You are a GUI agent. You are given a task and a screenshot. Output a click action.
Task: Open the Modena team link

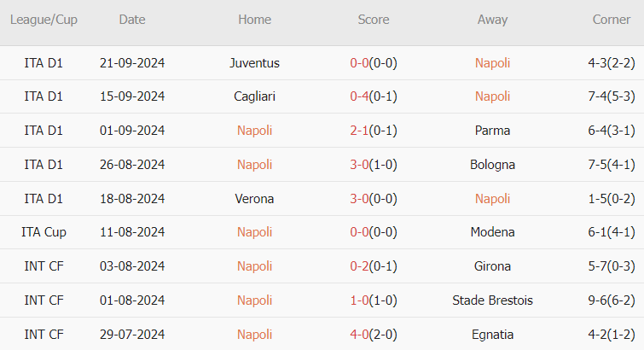[492, 232]
